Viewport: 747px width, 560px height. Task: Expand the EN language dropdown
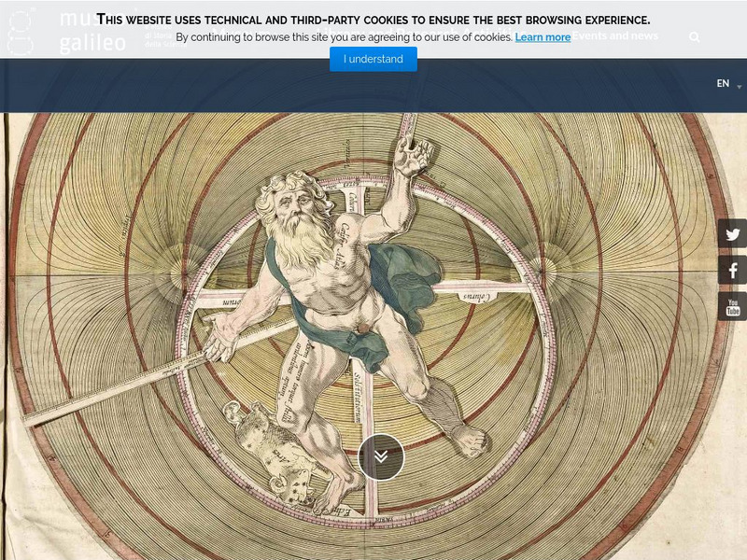pyautogui.click(x=729, y=84)
